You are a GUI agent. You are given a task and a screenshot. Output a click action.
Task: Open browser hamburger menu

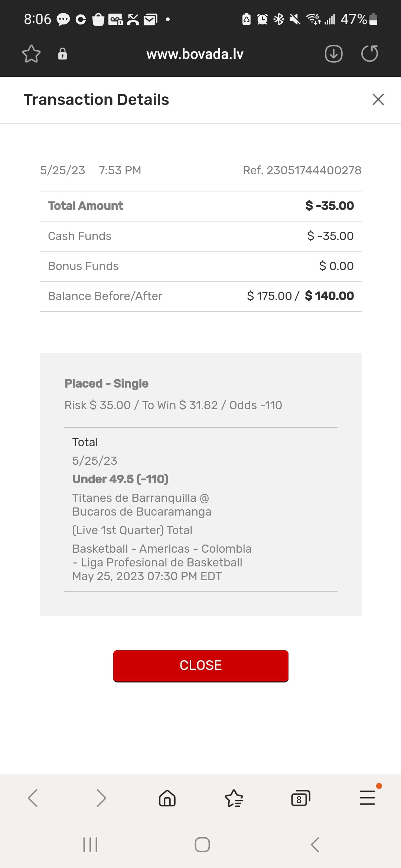coord(367,798)
